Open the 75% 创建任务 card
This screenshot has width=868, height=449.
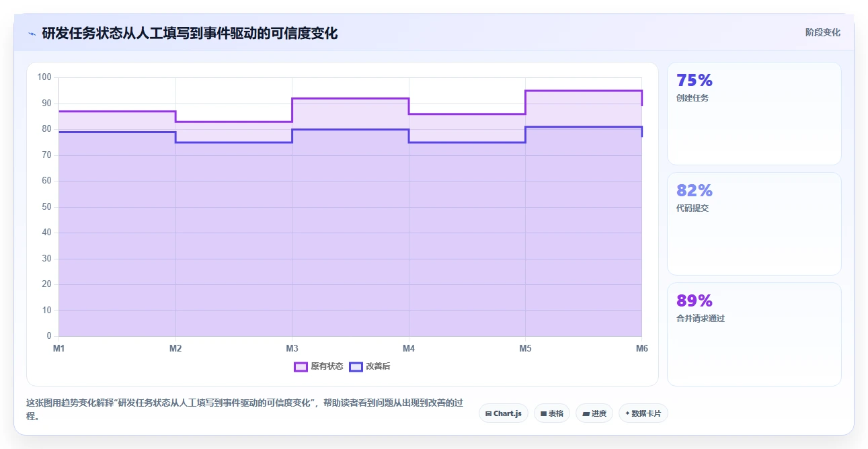(x=754, y=114)
